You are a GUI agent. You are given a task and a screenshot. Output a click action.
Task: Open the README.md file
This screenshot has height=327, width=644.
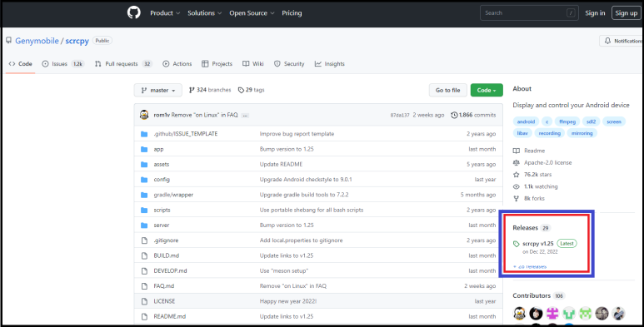pyautogui.click(x=170, y=316)
